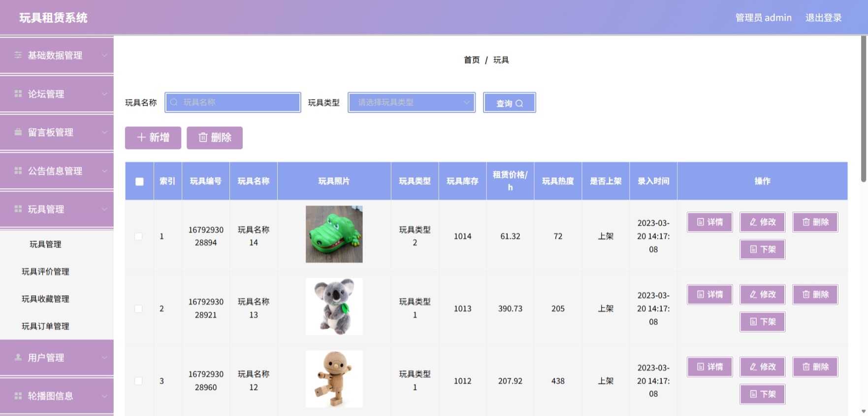Collapse 玩具管理 menu chevron
The height and width of the screenshot is (416, 868).
104,209
